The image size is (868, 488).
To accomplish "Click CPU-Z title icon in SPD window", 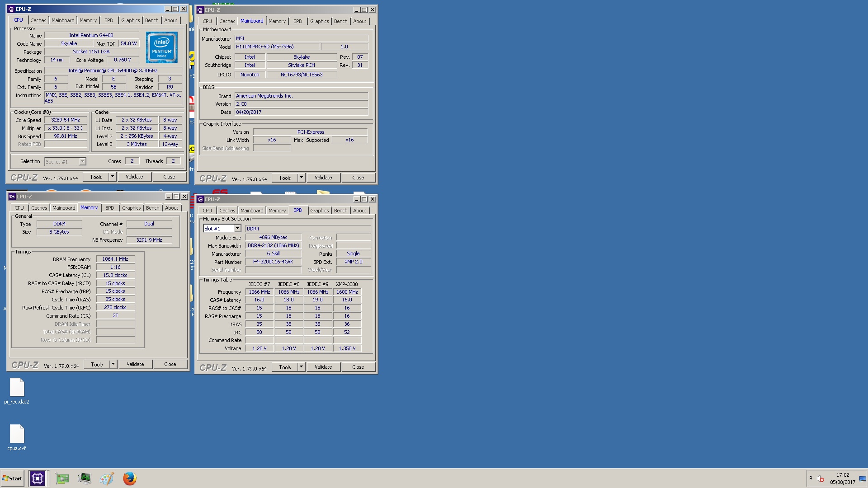I will tap(200, 199).
